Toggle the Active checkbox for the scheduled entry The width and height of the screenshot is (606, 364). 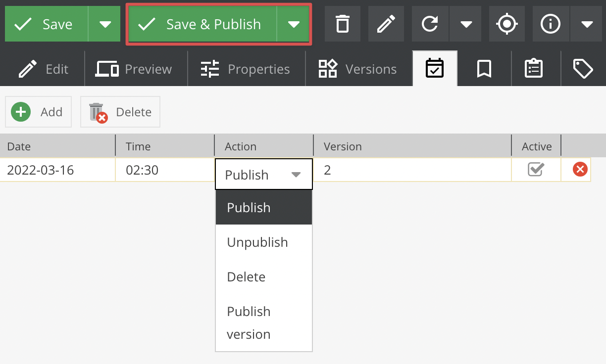point(536,170)
